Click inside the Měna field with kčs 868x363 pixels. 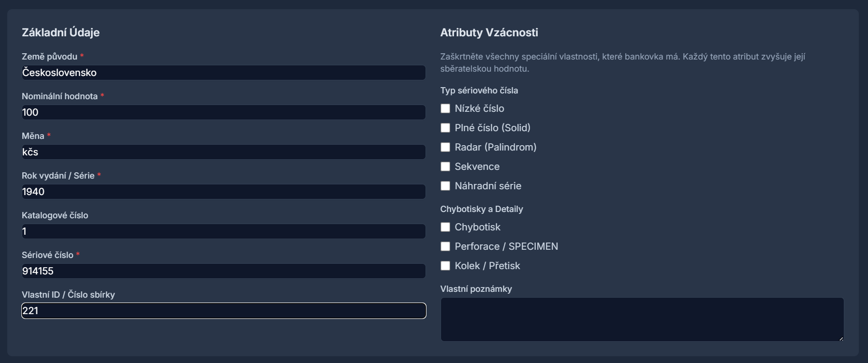pyautogui.click(x=222, y=152)
